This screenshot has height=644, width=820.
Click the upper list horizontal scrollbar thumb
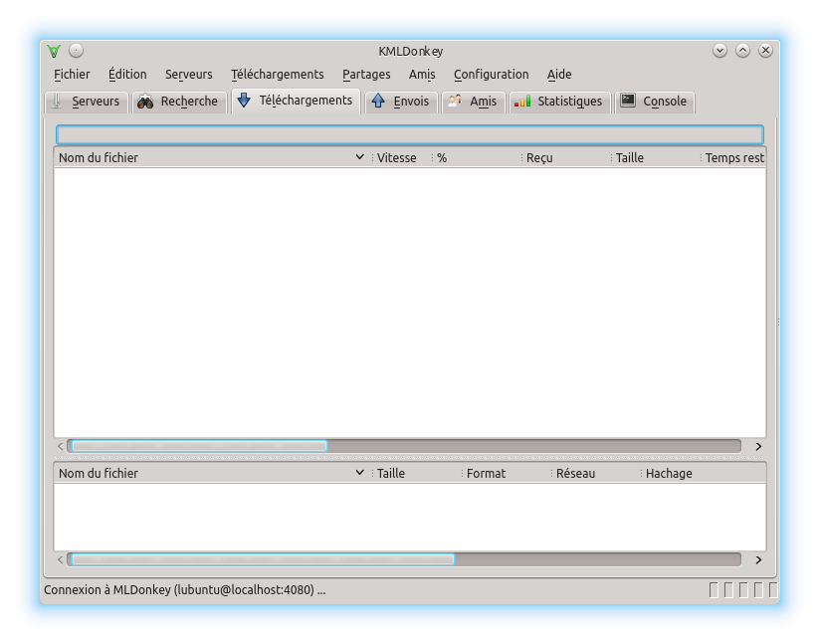click(x=199, y=446)
